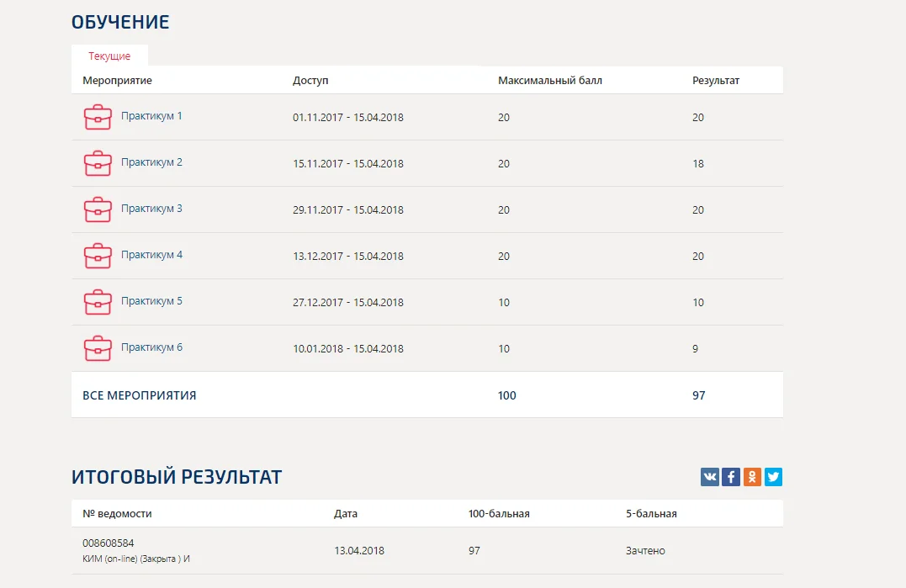Click access dates 10.01.2018 - 15.04.2018

coord(347,348)
